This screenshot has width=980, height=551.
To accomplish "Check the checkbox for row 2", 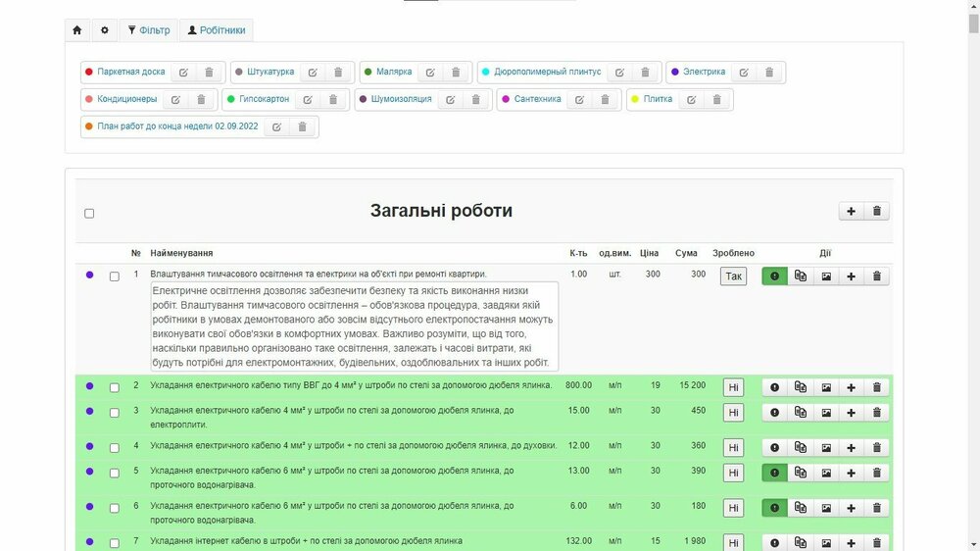I will [x=115, y=387].
